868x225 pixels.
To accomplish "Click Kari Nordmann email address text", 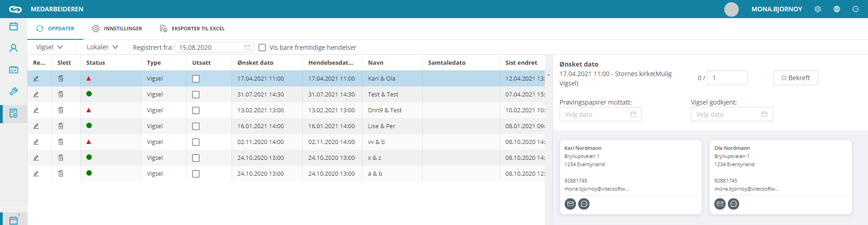I will point(596,189).
